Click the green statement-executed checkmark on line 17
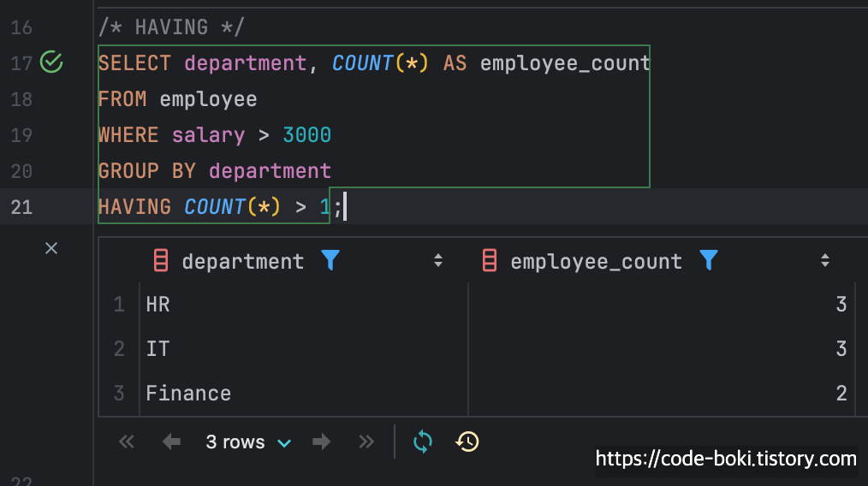 click(51, 62)
